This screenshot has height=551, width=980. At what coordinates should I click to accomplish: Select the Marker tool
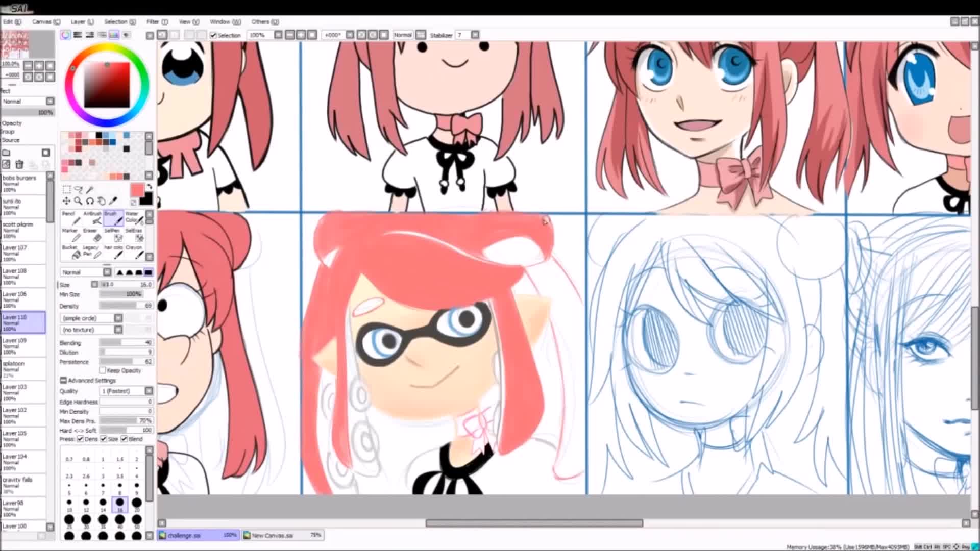[70, 235]
